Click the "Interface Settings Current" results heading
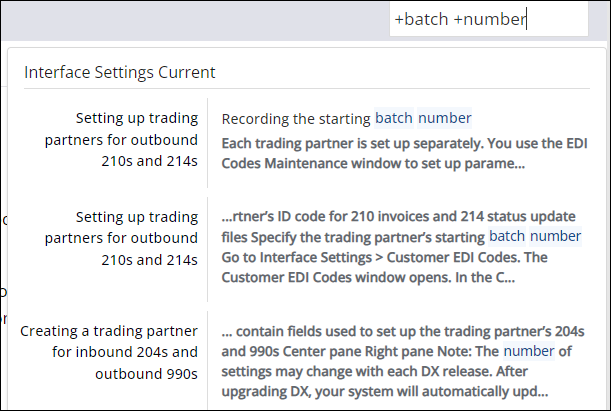This screenshot has height=411, width=611. (x=120, y=72)
